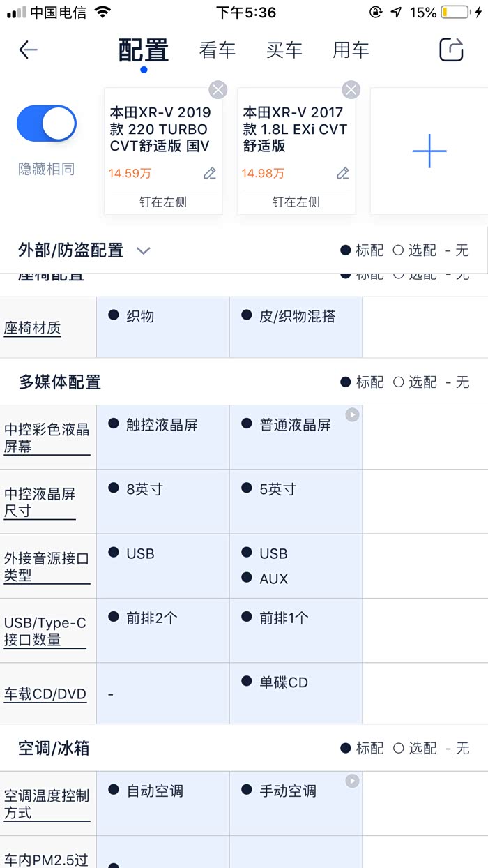
Task: Open 座椅材质 term explanation
Action: click(x=33, y=328)
